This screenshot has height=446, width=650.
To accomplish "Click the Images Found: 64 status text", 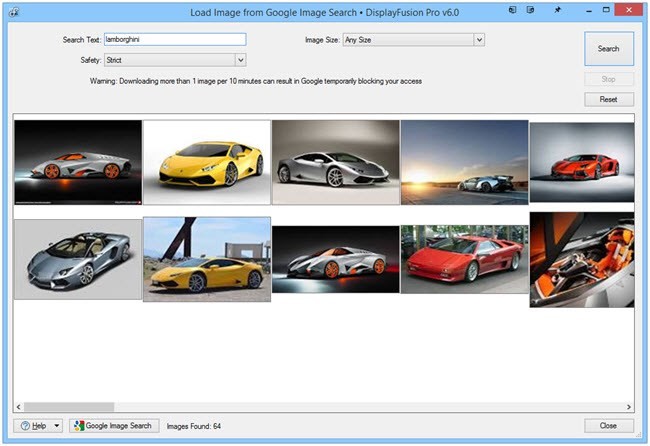I will pos(194,426).
